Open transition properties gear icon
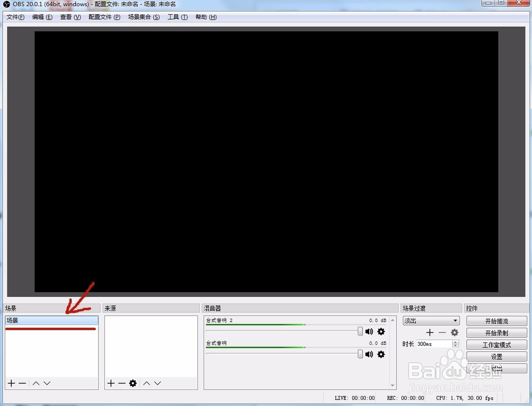532x406 pixels. pyautogui.click(x=455, y=333)
